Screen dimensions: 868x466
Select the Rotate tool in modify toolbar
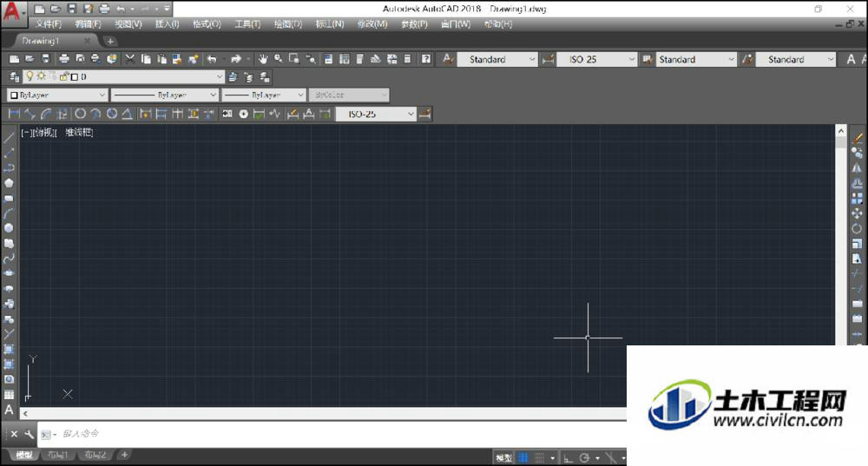pyautogui.click(x=857, y=228)
